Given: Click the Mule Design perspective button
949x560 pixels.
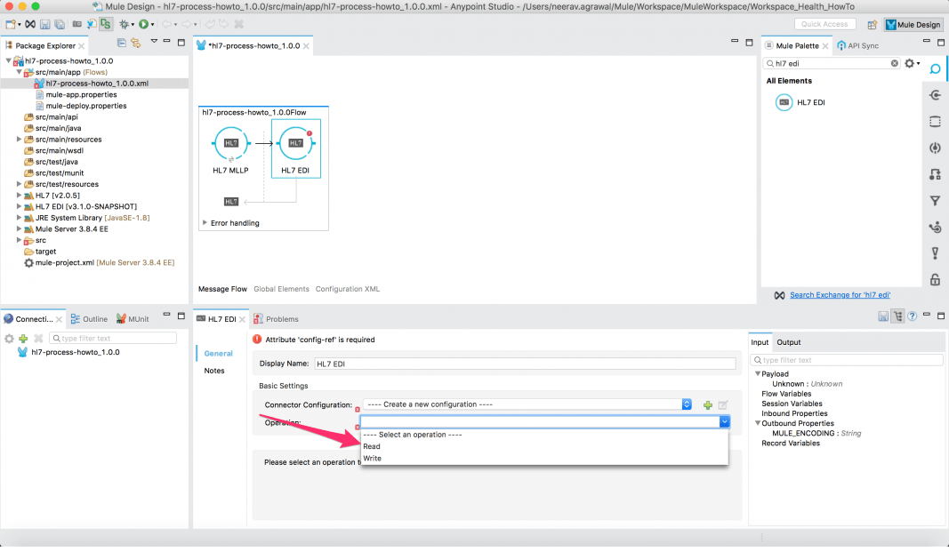Looking at the screenshot, I should [912, 24].
